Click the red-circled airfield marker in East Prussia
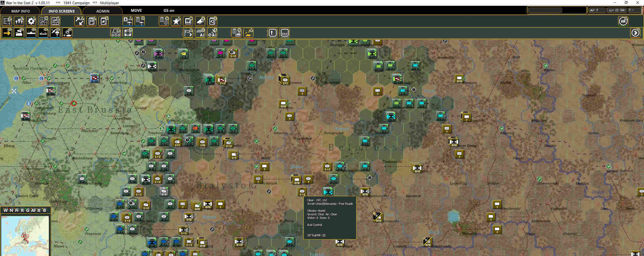Image resolution: width=644 pixels, height=256 pixels. tap(74, 103)
